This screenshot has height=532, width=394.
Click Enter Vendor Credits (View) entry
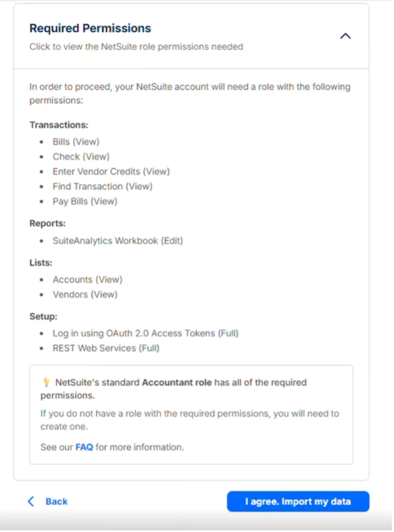click(111, 171)
